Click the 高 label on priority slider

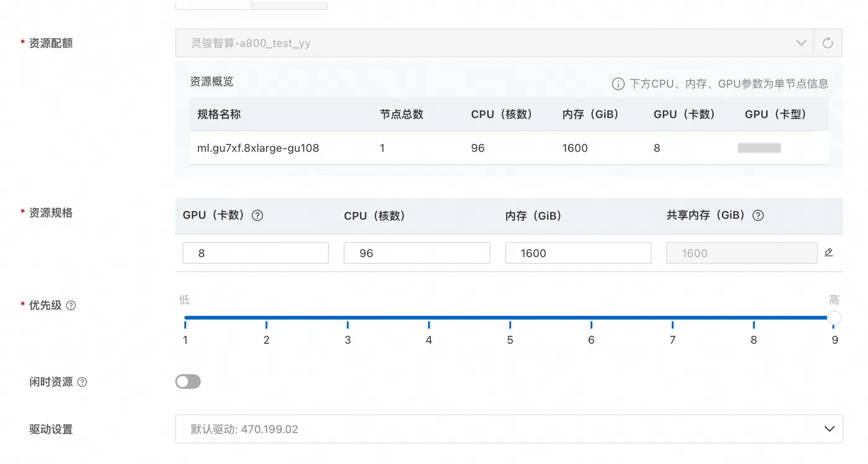coord(835,300)
